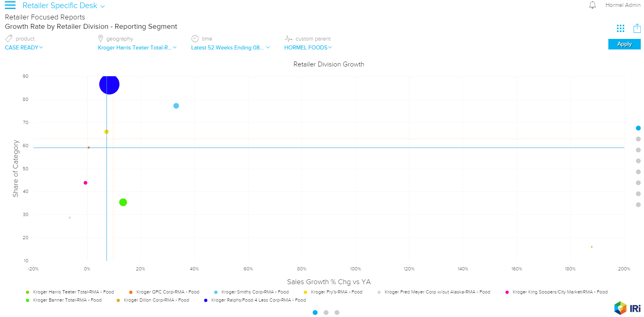Open the hamburger navigation menu
The image size is (644, 317).
coord(10,5)
